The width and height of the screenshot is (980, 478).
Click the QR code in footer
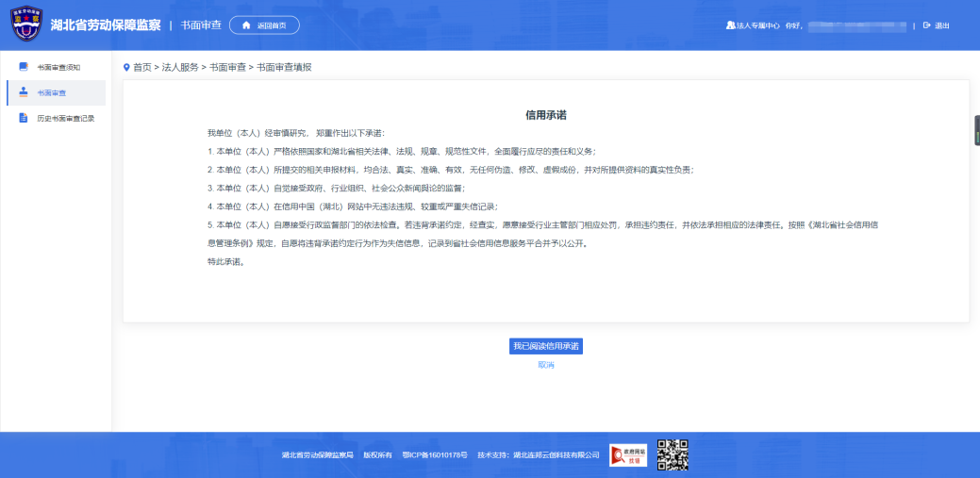[x=673, y=454]
